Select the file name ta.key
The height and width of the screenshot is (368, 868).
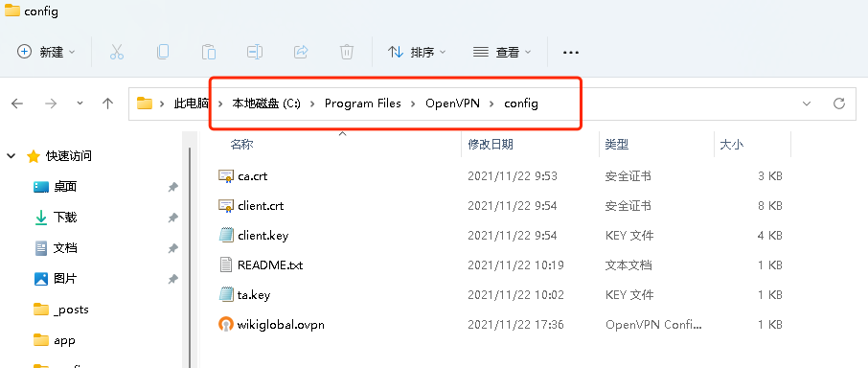(x=254, y=294)
